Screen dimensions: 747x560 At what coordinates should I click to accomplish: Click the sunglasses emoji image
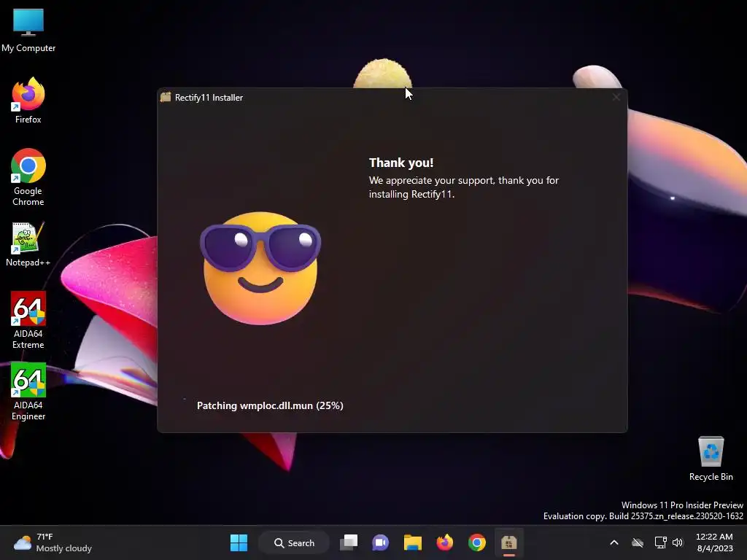click(260, 268)
